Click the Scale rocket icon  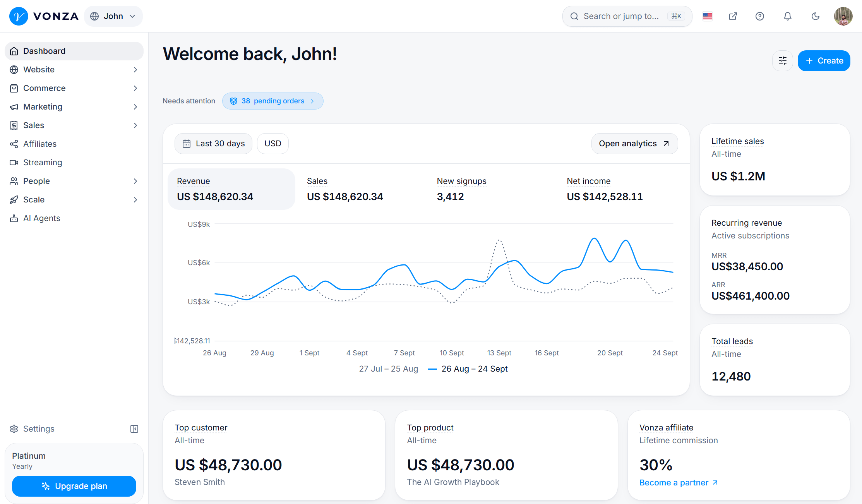[x=14, y=200]
